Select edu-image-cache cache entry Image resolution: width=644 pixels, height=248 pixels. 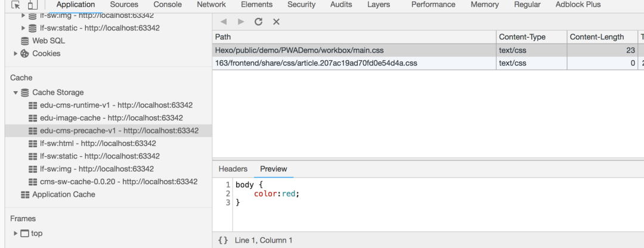111,118
